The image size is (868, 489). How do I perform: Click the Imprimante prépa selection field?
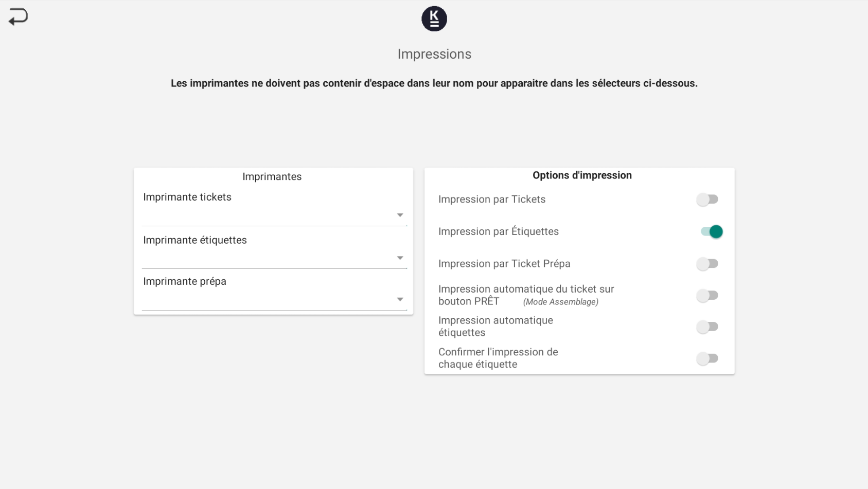(268, 300)
